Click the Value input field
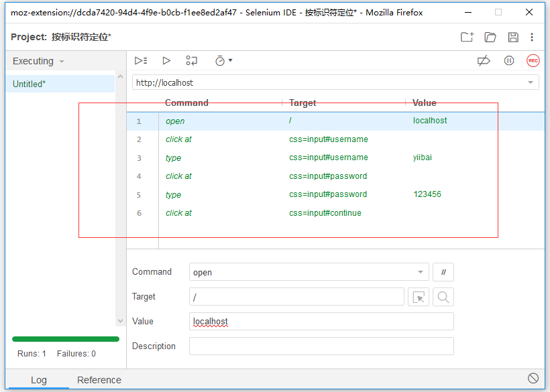 coord(321,321)
